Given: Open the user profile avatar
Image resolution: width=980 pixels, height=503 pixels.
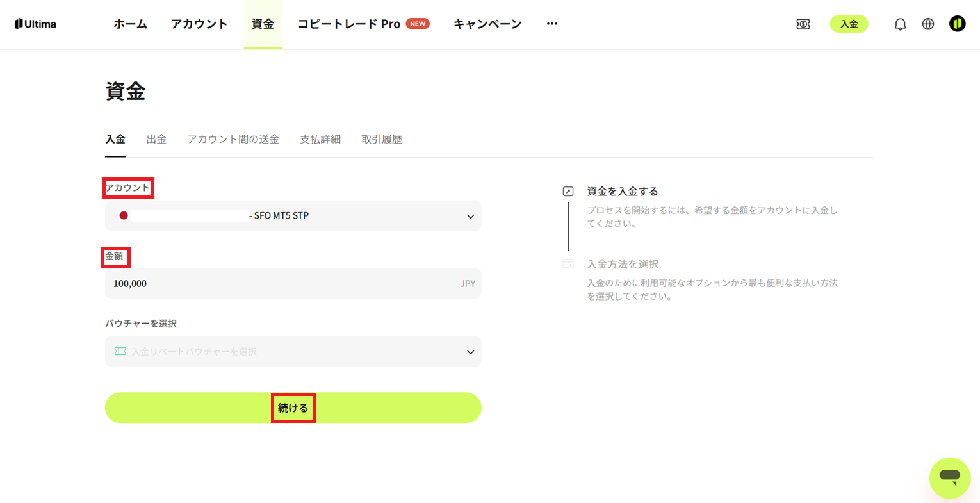Looking at the screenshot, I should tap(957, 24).
